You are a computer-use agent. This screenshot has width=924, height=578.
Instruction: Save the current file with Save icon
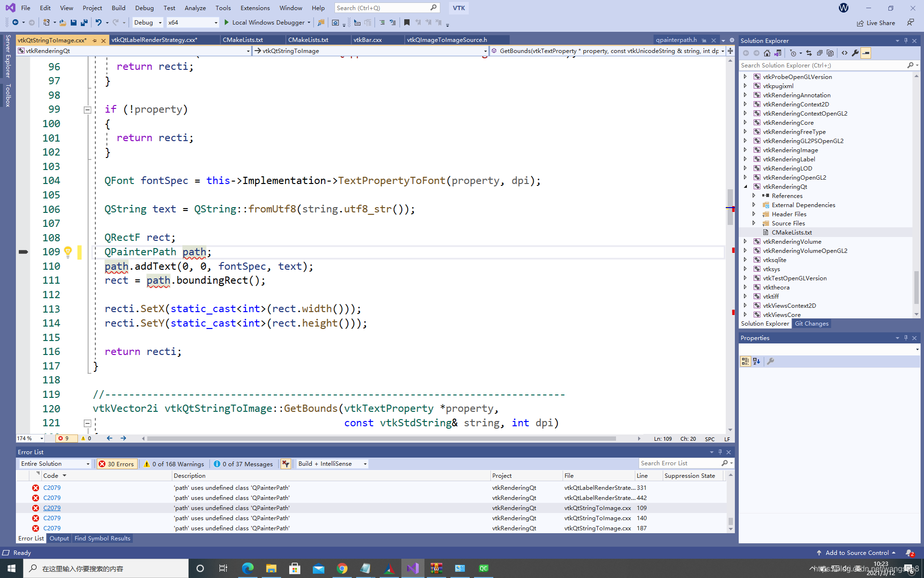coord(74,22)
